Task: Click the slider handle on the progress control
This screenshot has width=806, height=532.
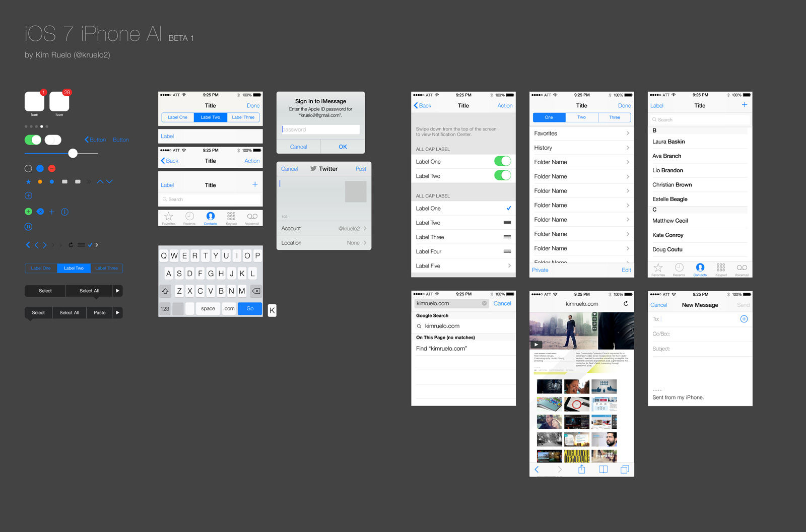Action: pyautogui.click(x=73, y=153)
